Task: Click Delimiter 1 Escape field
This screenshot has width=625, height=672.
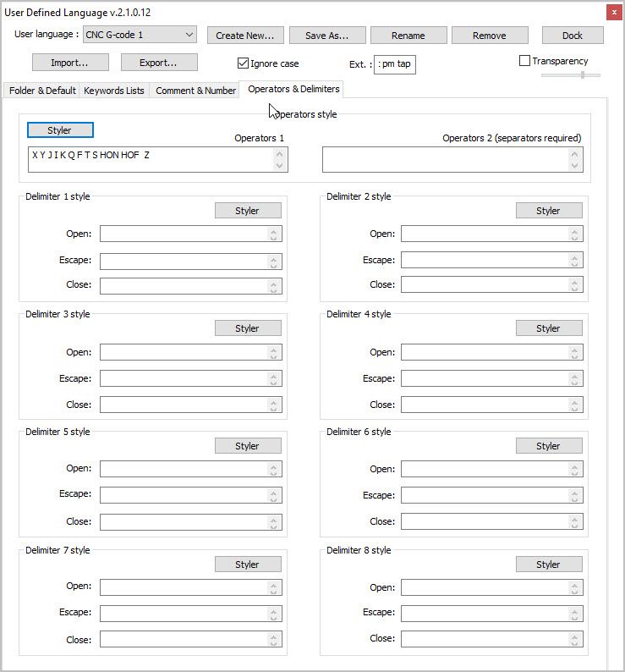Action: [190, 262]
